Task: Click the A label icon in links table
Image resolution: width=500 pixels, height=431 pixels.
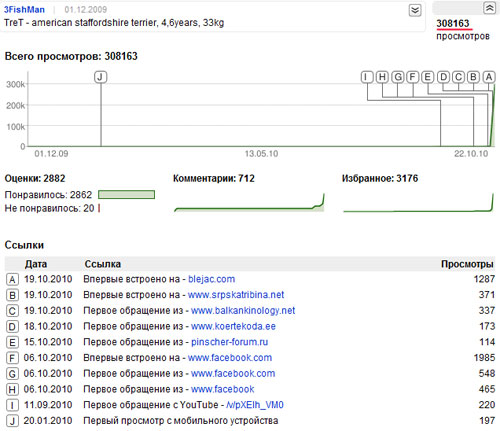Action: point(12,279)
